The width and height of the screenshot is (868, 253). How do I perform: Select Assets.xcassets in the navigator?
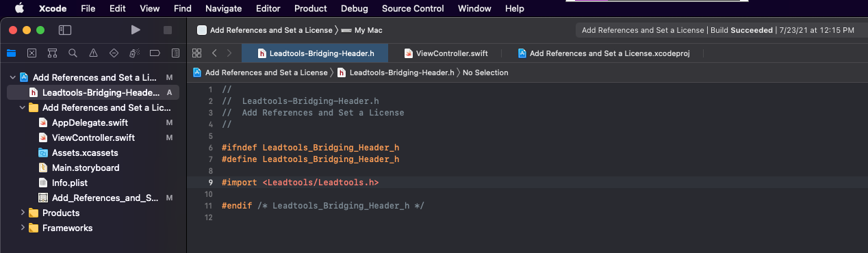pyautogui.click(x=93, y=152)
